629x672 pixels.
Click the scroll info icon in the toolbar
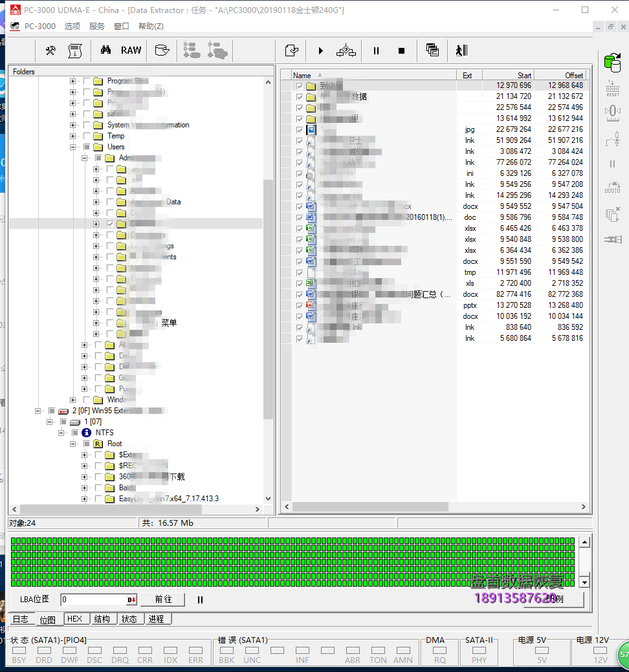(x=75, y=50)
